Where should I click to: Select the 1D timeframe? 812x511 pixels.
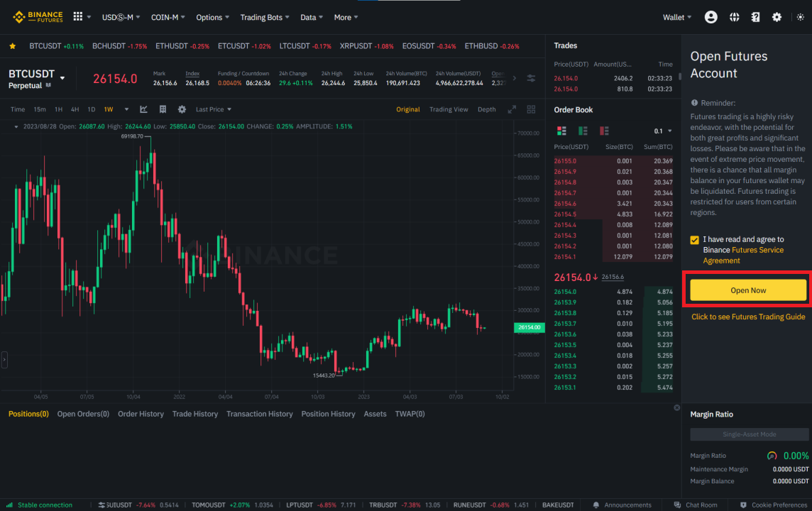[x=91, y=109]
